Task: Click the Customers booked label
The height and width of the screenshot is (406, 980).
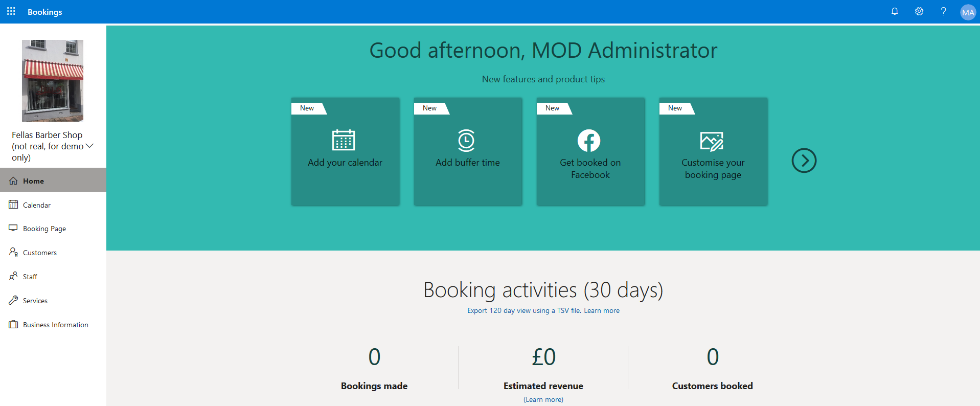Action: (713, 386)
